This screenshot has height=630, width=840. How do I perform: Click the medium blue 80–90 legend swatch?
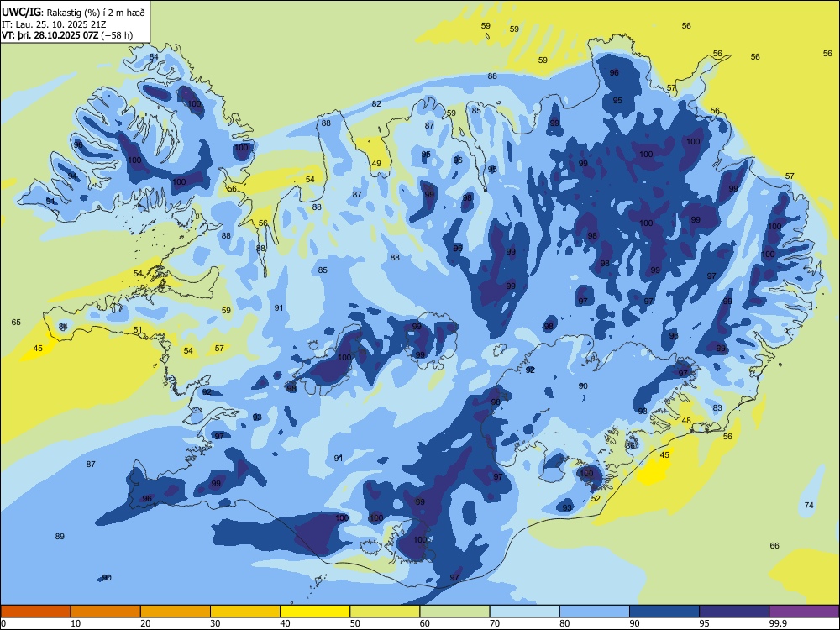(x=595, y=612)
